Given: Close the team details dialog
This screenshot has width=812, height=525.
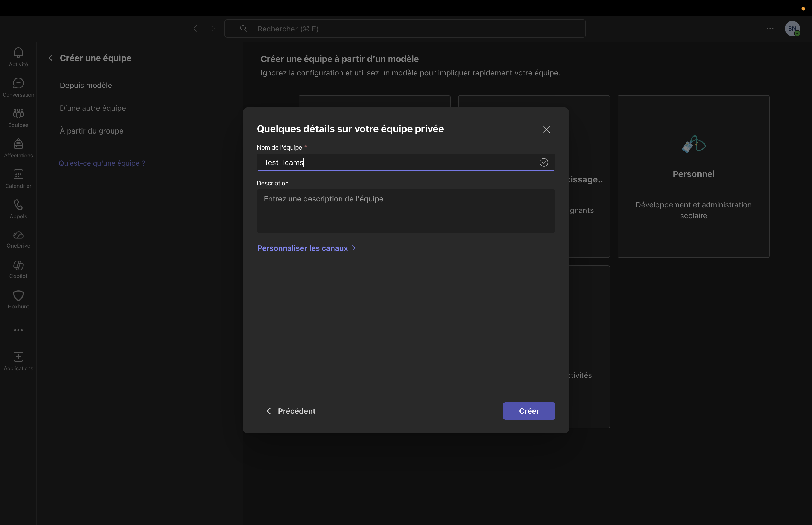Looking at the screenshot, I should 546,129.
